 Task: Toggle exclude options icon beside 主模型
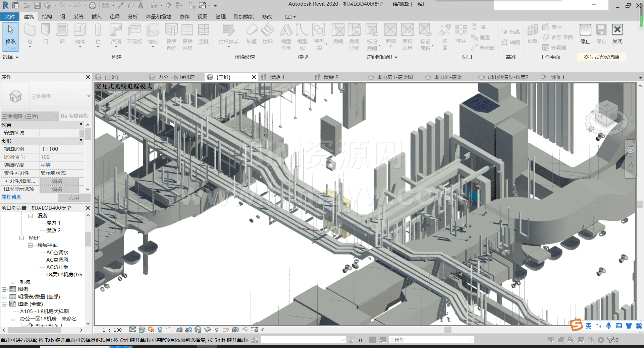383,340
